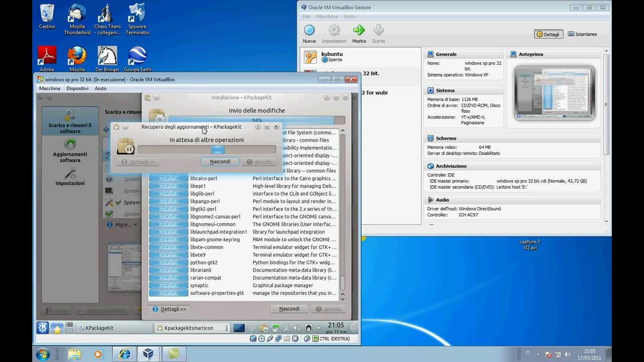
Task: Expand Dettagli >> in Installazione dialog
Action: (169, 309)
